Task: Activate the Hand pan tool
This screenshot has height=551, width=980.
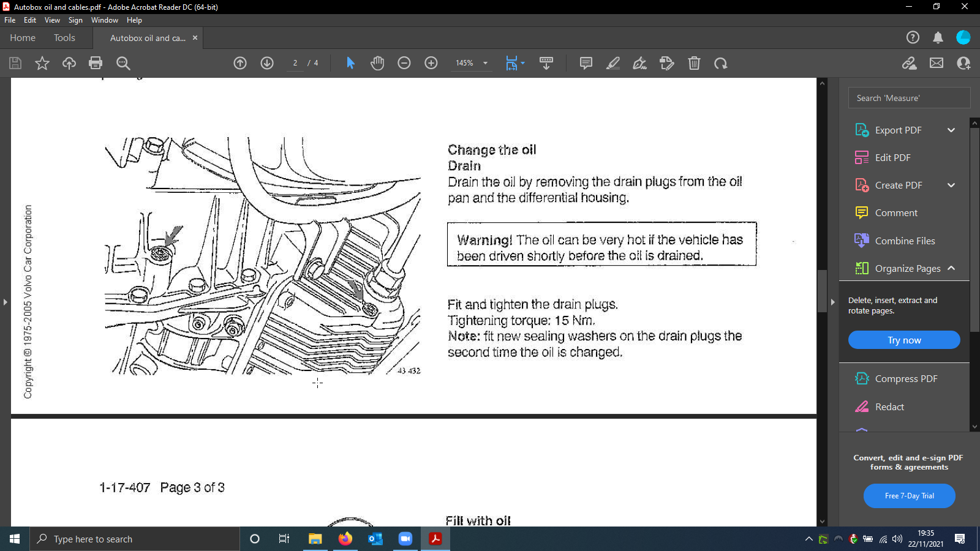Action: pos(377,63)
